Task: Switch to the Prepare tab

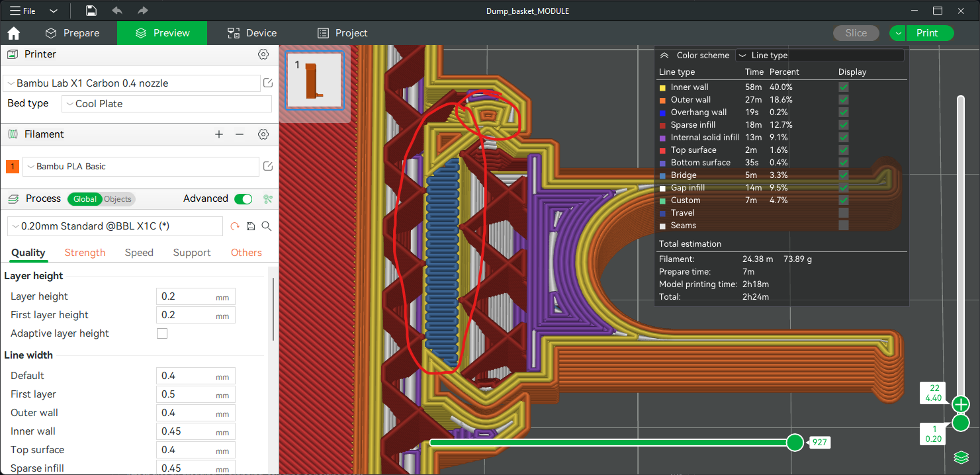Action: [73, 33]
